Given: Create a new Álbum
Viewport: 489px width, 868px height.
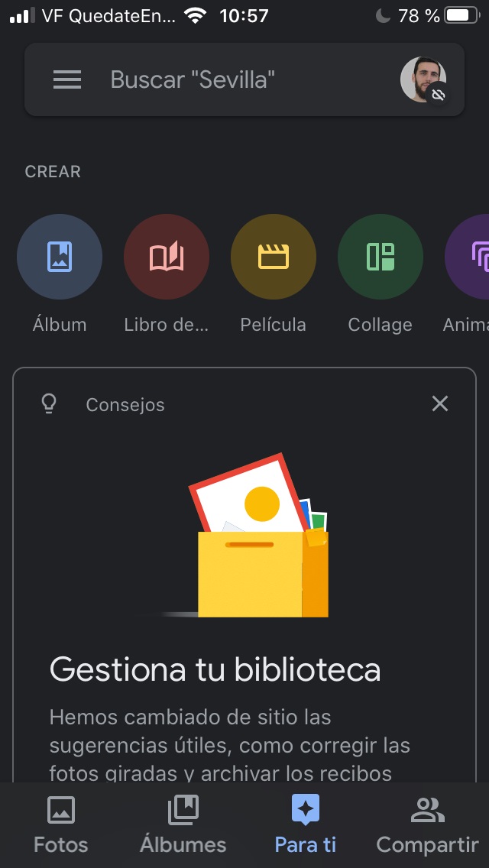Looking at the screenshot, I should [60, 257].
